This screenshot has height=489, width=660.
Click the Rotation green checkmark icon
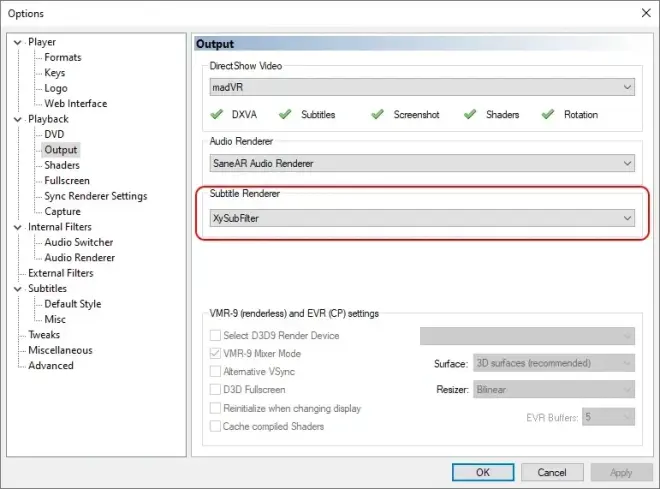click(x=548, y=114)
